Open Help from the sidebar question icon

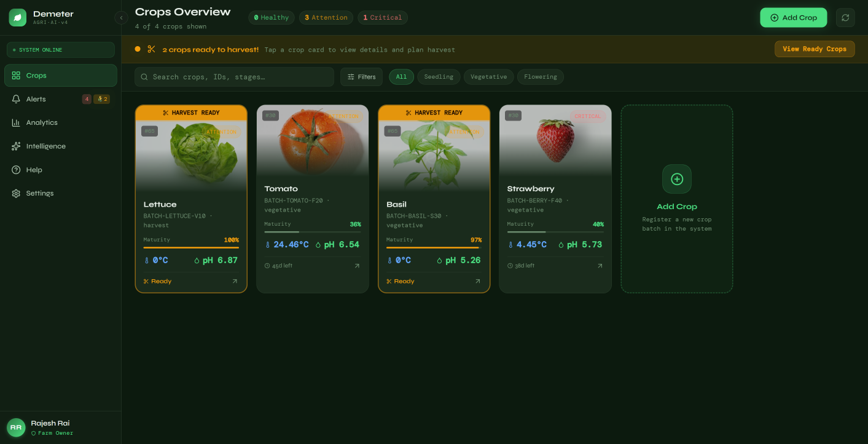point(17,170)
